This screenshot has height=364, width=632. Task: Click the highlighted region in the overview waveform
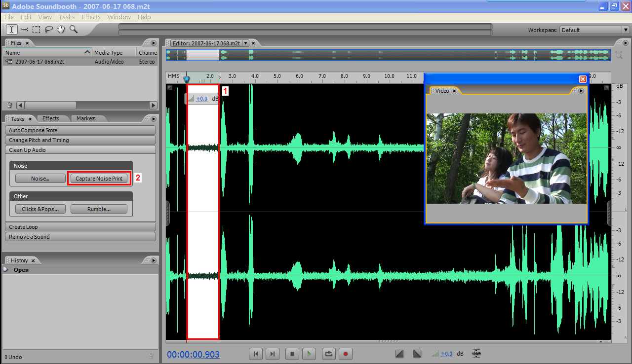pyautogui.click(x=203, y=55)
